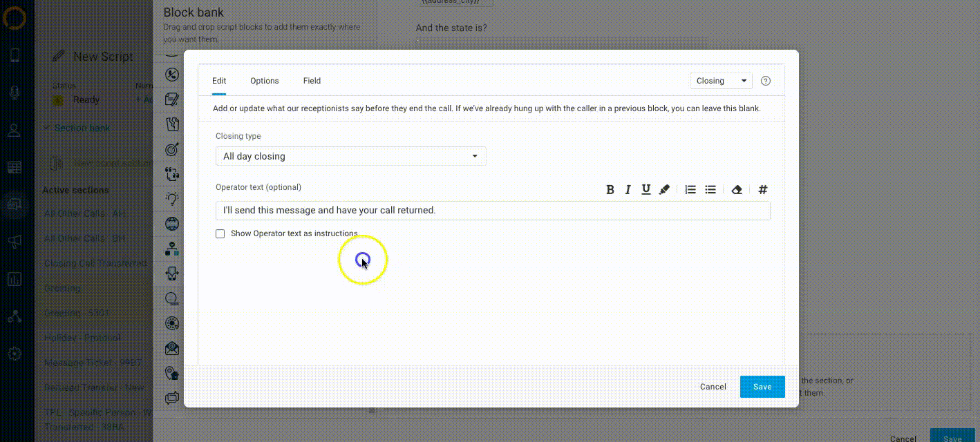Collapse the Section bank expander

pyautogui.click(x=46, y=128)
